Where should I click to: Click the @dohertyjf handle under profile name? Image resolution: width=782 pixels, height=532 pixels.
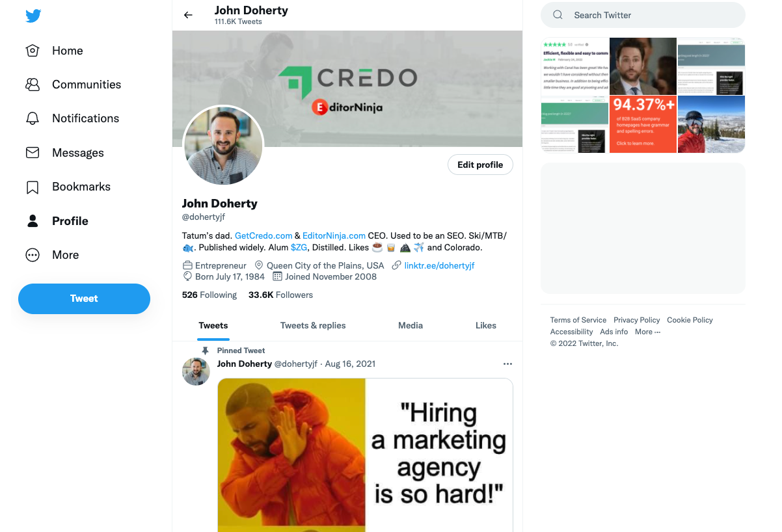coord(204,217)
